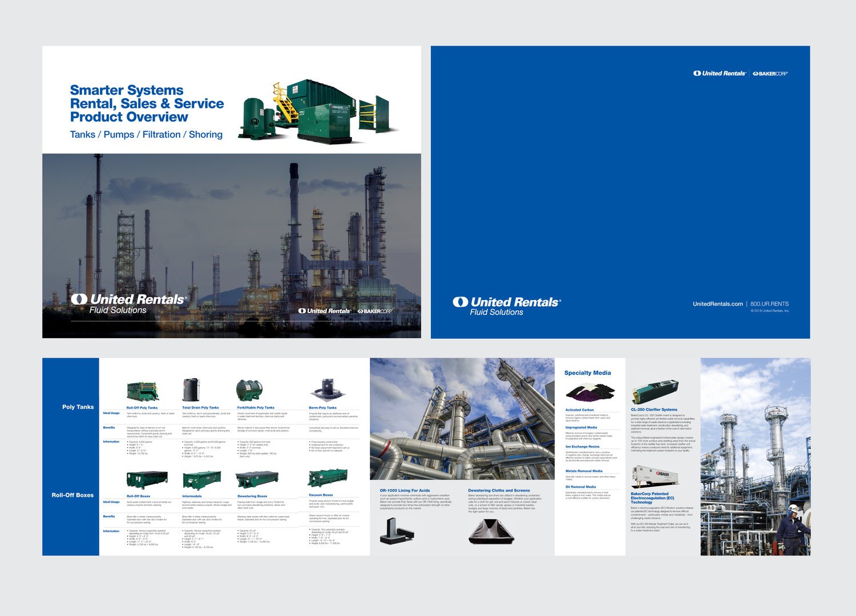This screenshot has height=616, width=856.
Task: Click the 'Roll-Off Boxes' label in the blue sidebar
Action: (x=72, y=495)
